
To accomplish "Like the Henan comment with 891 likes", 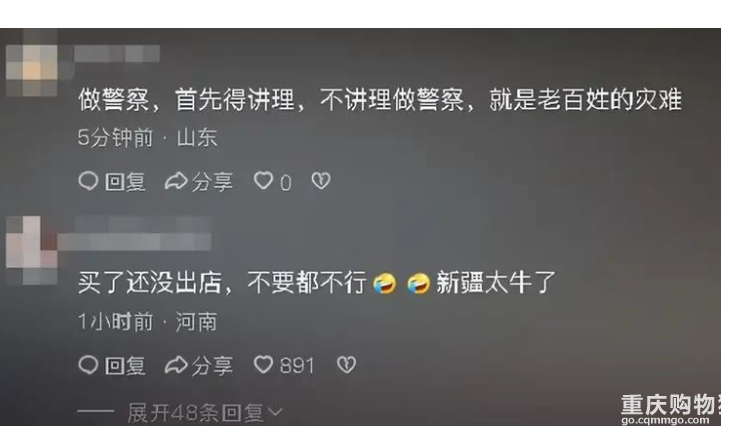I will tap(263, 365).
